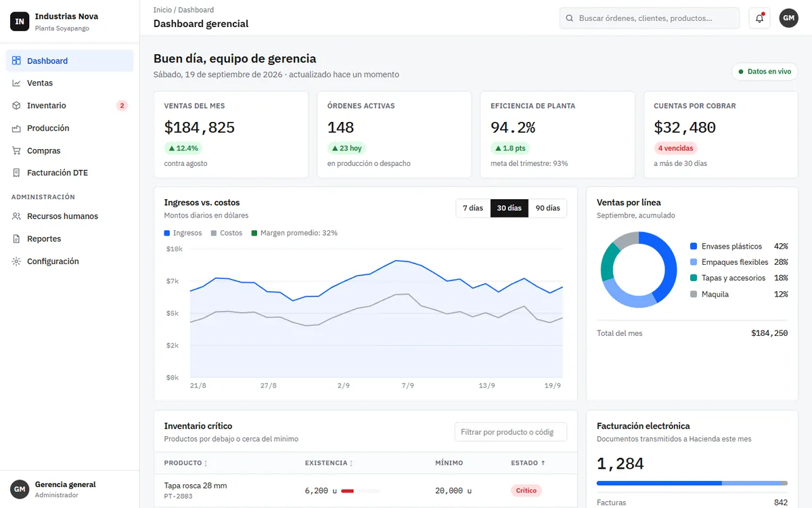Image resolution: width=812 pixels, height=508 pixels.
Task: Click the 12.4% growth badge
Action: pos(183,148)
